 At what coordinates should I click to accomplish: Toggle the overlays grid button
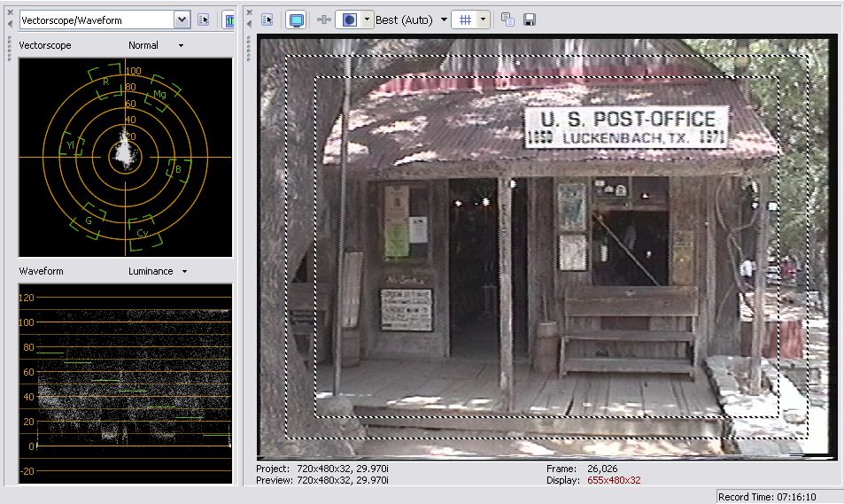click(465, 20)
